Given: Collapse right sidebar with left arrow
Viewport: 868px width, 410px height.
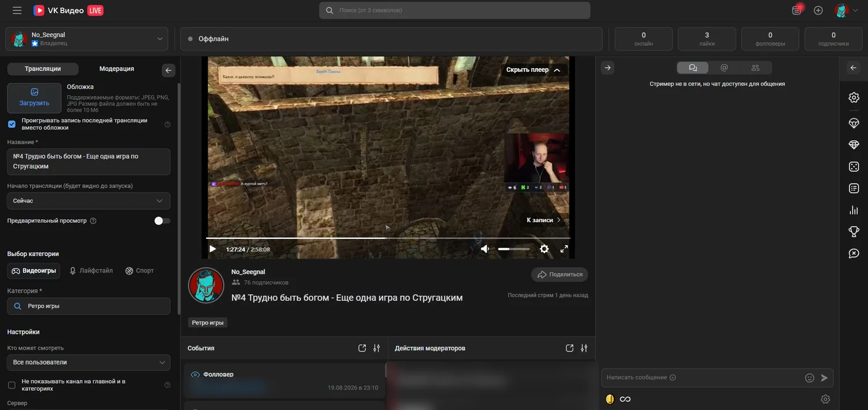Looking at the screenshot, I should (x=854, y=68).
